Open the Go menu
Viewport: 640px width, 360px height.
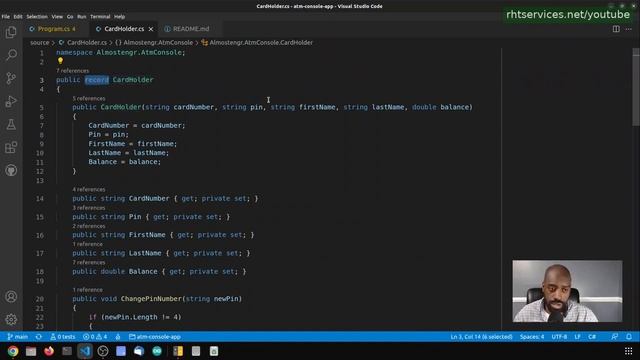tap(70, 17)
